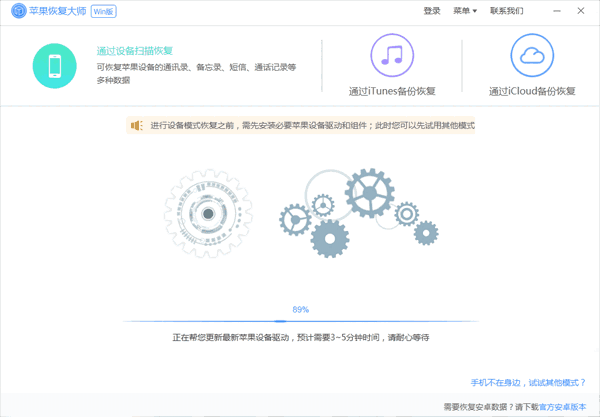Viewport: 600px width, 417px height.
Task: Close the 苹果恢复大师 window
Action: [581, 11]
